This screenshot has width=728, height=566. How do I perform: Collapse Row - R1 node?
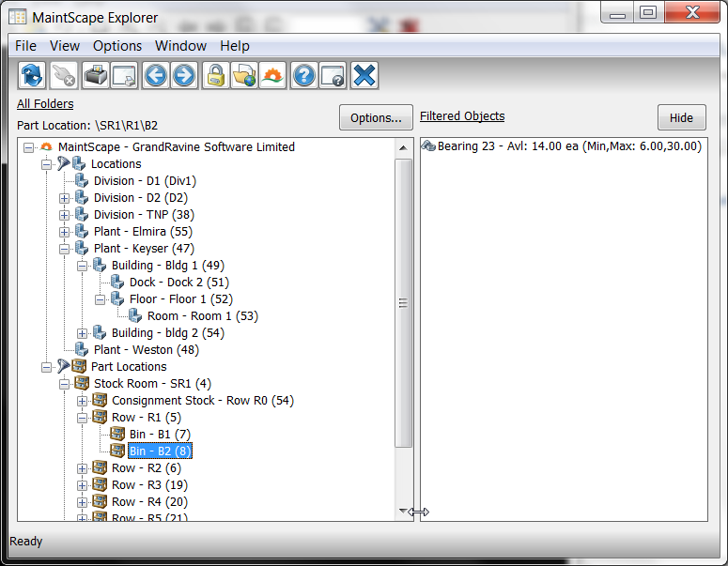point(82,418)
